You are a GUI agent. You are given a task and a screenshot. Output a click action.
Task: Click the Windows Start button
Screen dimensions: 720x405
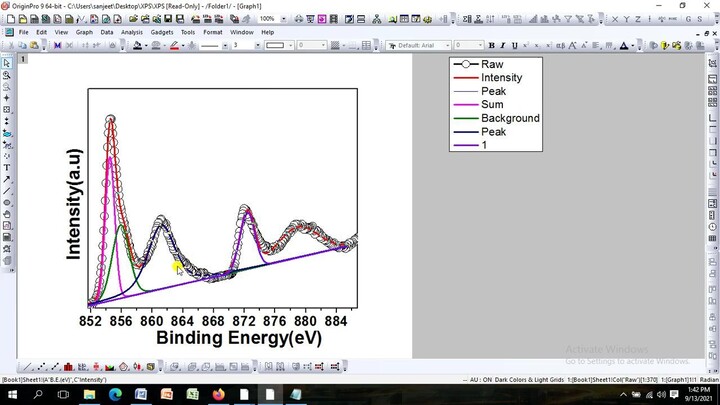[x=11, y=394]
